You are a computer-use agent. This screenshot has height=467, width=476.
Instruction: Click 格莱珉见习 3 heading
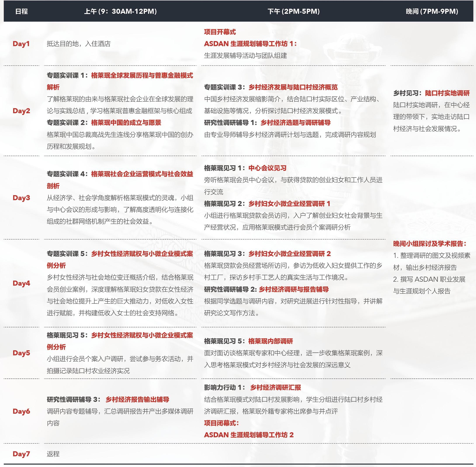267,254
